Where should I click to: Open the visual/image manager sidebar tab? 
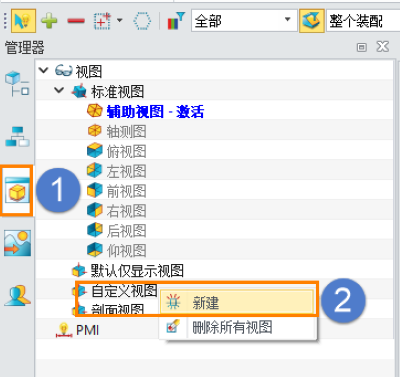[17, 243]
